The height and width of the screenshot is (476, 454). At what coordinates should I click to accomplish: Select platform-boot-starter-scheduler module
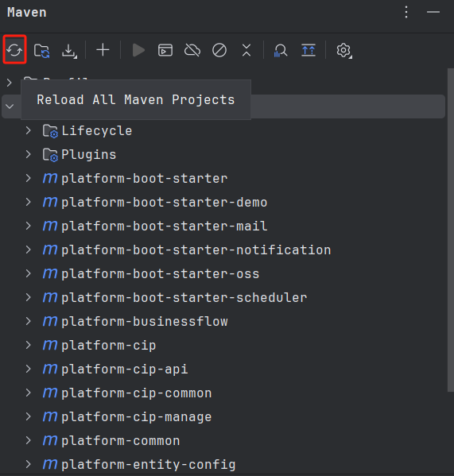[x=184, y=297]
